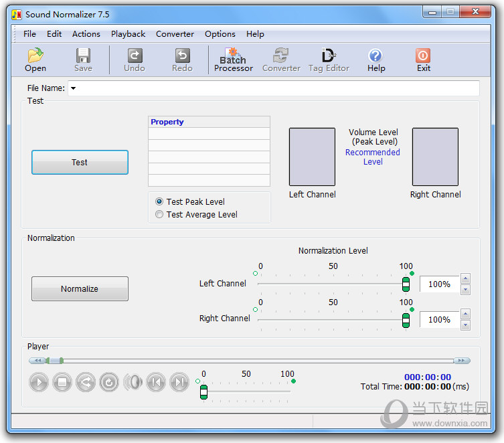Minimize the Sound Normalizer window
Viewport: 504px width, 443px height.
click(x=432, y=12)
